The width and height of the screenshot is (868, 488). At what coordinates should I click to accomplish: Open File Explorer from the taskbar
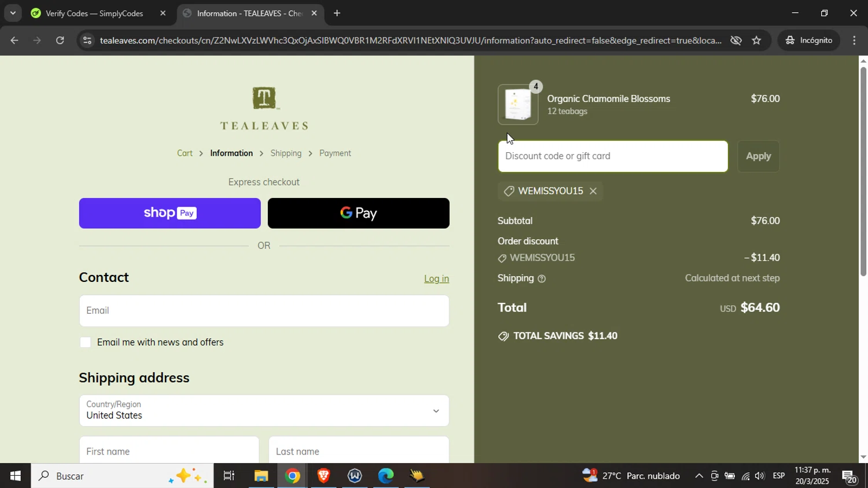tap(261, 476)
